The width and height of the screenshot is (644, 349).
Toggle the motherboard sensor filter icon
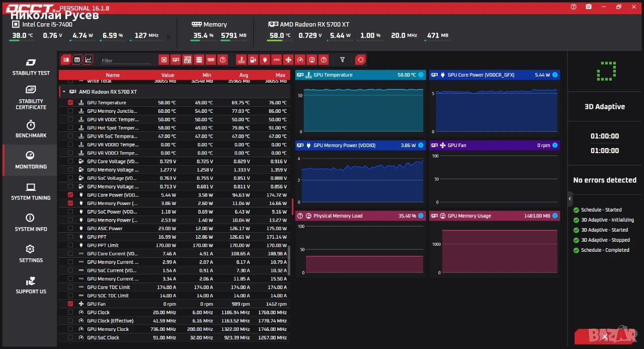coord(187,60)
